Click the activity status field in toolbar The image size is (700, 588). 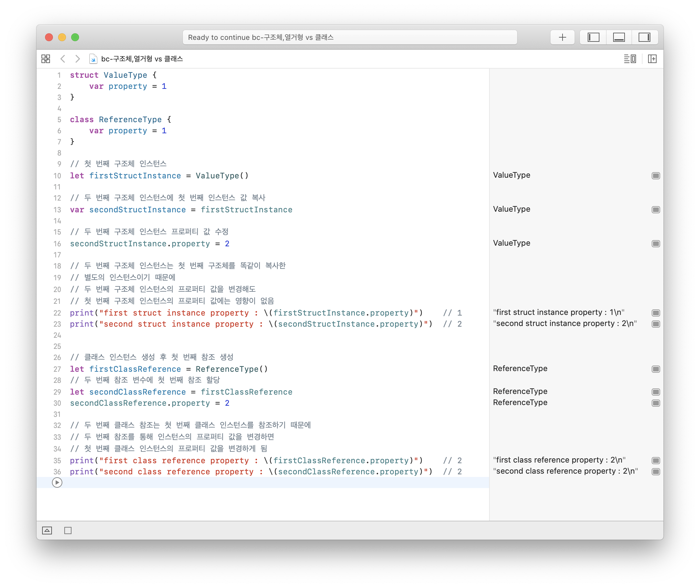click(349, 37)
